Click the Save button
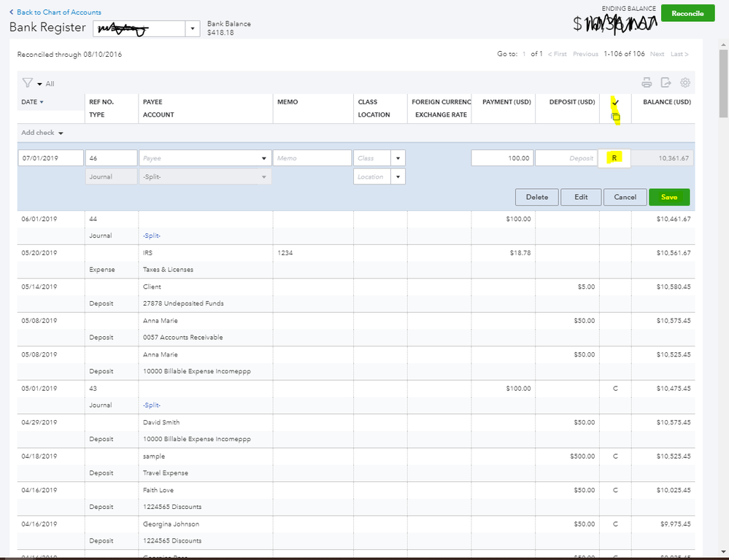 tap(669, 197)
